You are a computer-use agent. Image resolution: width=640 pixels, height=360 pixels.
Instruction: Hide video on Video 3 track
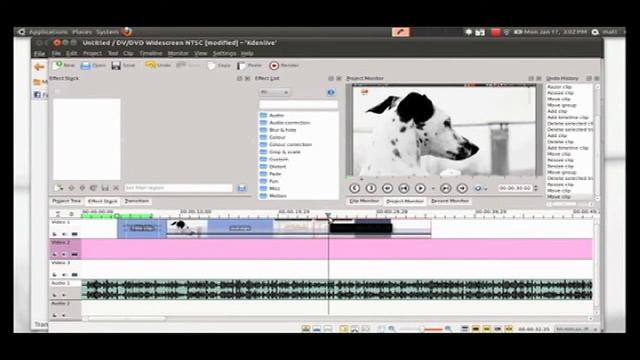(x=74, y=275)
